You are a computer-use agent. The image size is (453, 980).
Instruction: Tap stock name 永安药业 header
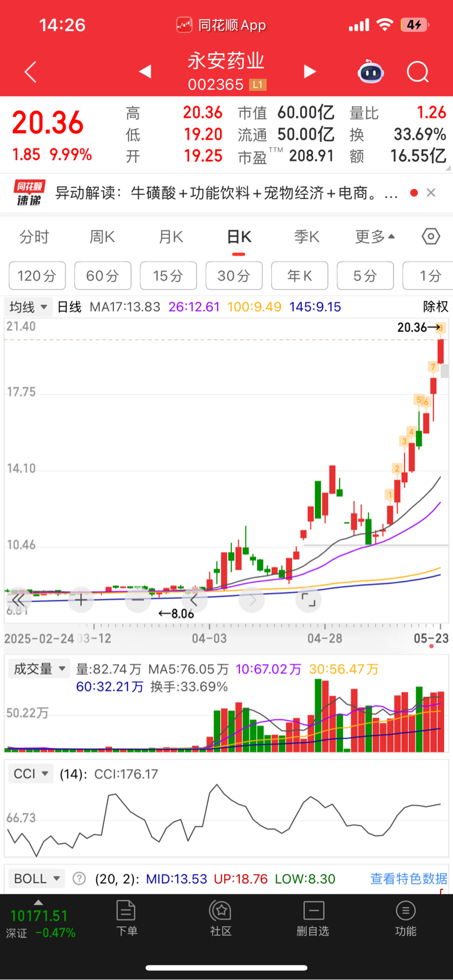(x=226, y=61)
